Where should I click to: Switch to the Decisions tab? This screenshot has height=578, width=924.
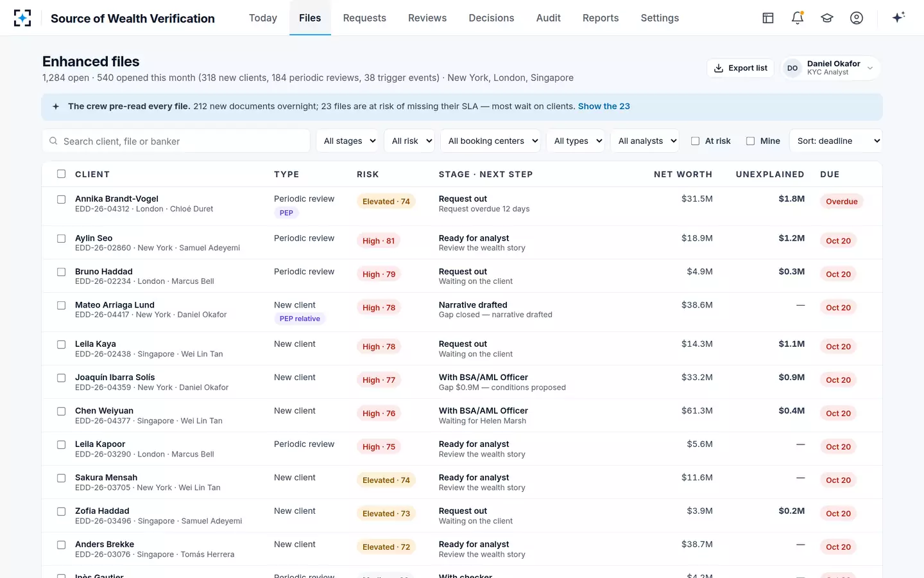coord(492,18)
